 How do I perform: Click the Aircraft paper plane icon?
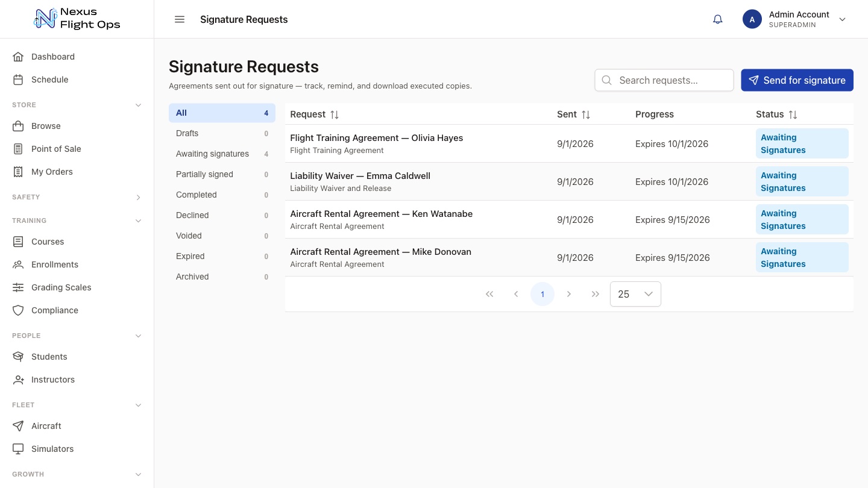click(x=18, y=426)
